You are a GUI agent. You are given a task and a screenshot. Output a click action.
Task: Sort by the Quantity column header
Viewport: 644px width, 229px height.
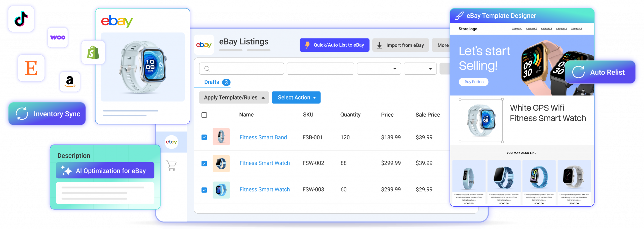pos(350,115)
